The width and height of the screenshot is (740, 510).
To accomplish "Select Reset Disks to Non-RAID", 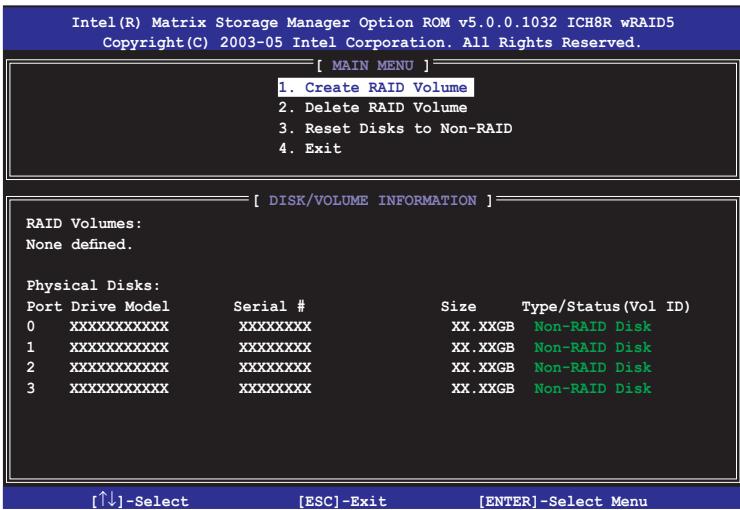I will pyautogui.click(x=395, y=128).
